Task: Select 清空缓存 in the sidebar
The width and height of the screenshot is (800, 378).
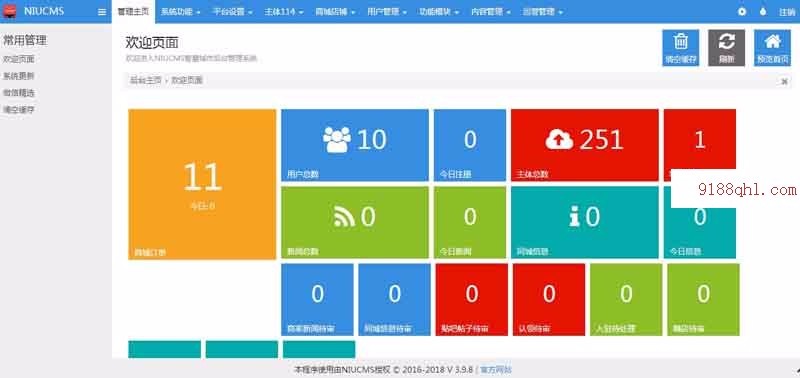Action: [19, 110]
